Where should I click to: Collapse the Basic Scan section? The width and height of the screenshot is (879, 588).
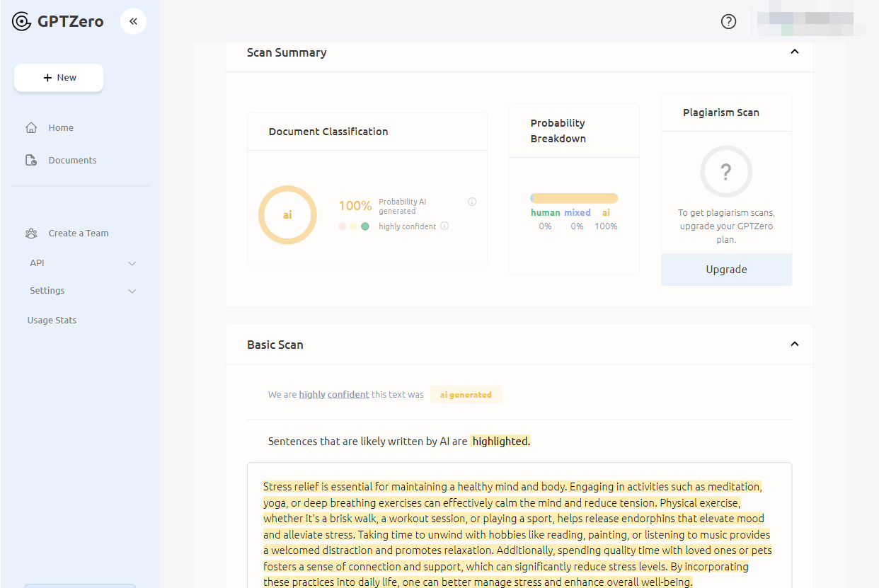point(794,344)
